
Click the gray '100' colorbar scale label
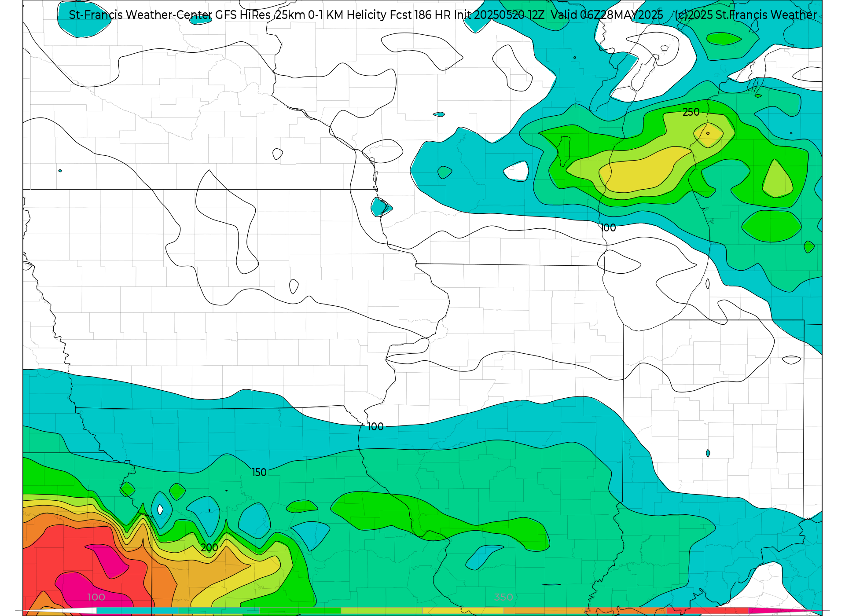pos(96,597)
